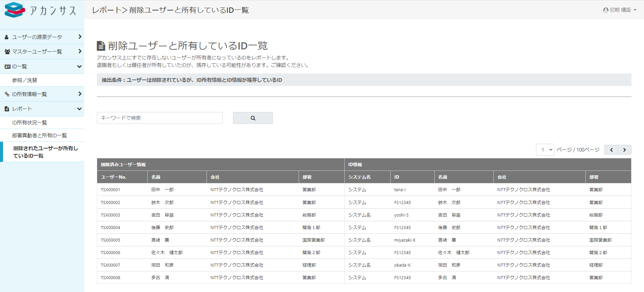644x292 pixels.
Task: Click 国際営業部 in deleted user columns
Action: (314, 240)
